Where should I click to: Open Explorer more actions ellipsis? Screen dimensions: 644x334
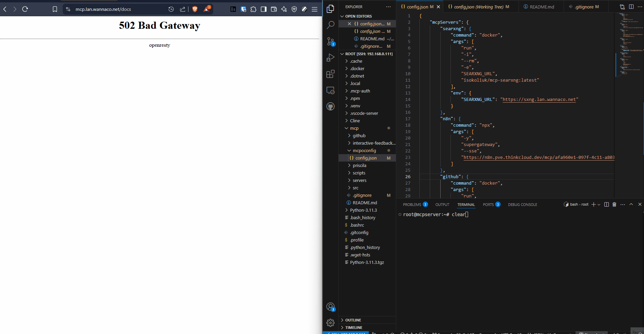click(388, 7)
